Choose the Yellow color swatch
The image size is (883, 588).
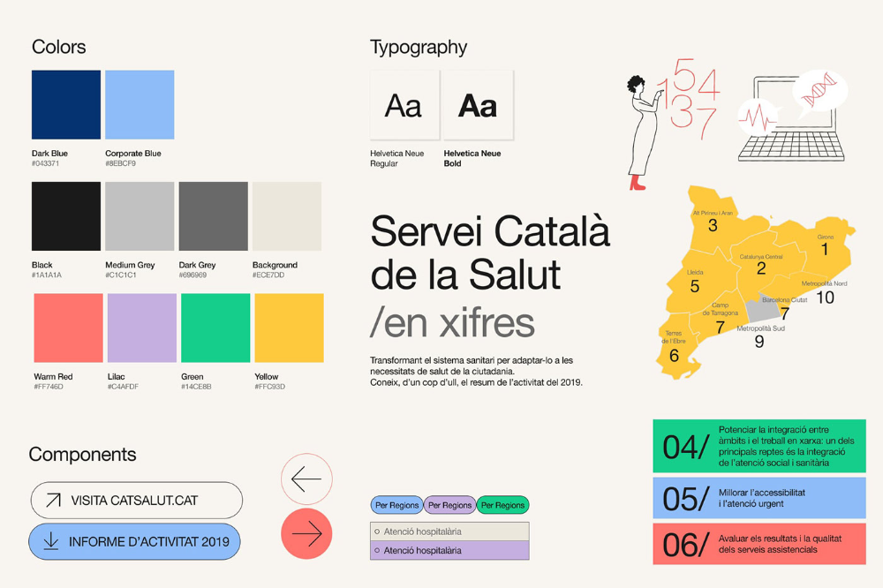point(289,328)
